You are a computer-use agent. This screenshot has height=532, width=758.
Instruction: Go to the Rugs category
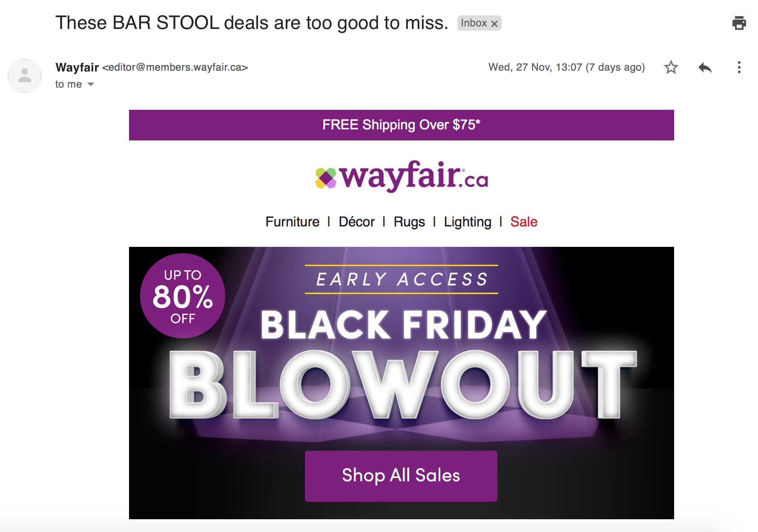tap(409, 222)
